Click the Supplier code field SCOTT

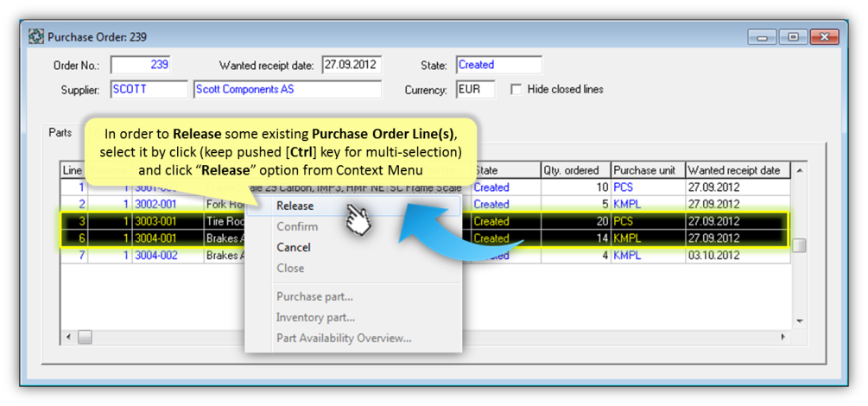149,90
